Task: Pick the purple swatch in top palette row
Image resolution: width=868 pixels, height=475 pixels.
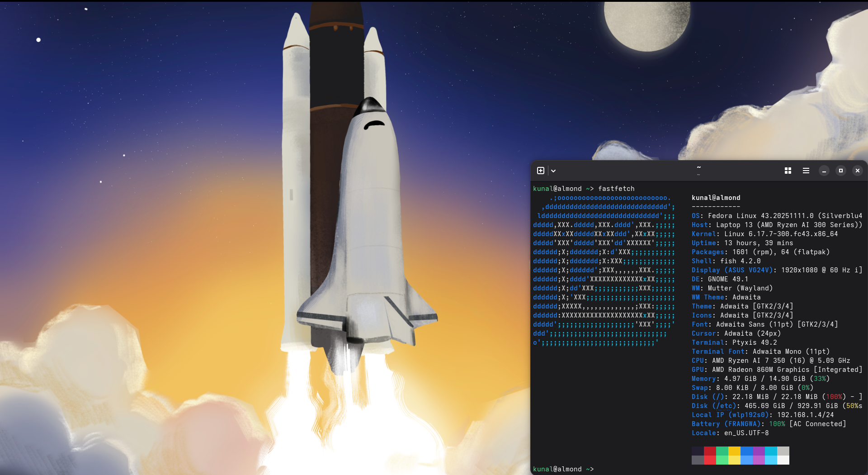Action: [759, 451]
